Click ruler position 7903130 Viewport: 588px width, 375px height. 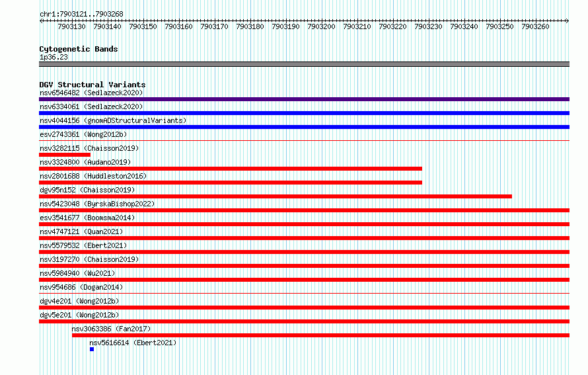(71, 26)
